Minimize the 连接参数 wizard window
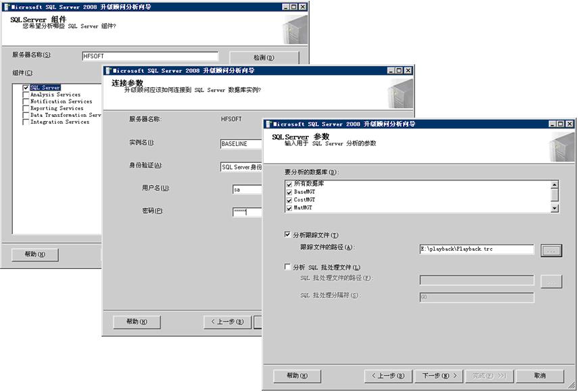The image size is (578, 392). [x=391, y=70]
